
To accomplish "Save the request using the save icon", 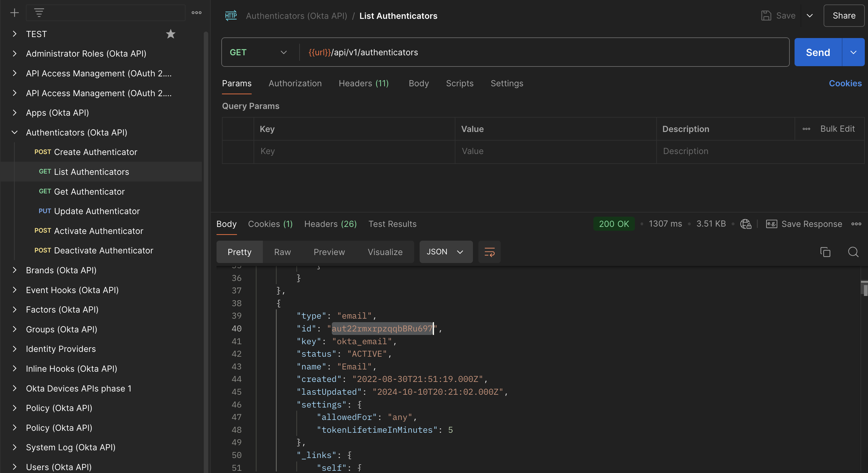I will [x=766, y=16].
